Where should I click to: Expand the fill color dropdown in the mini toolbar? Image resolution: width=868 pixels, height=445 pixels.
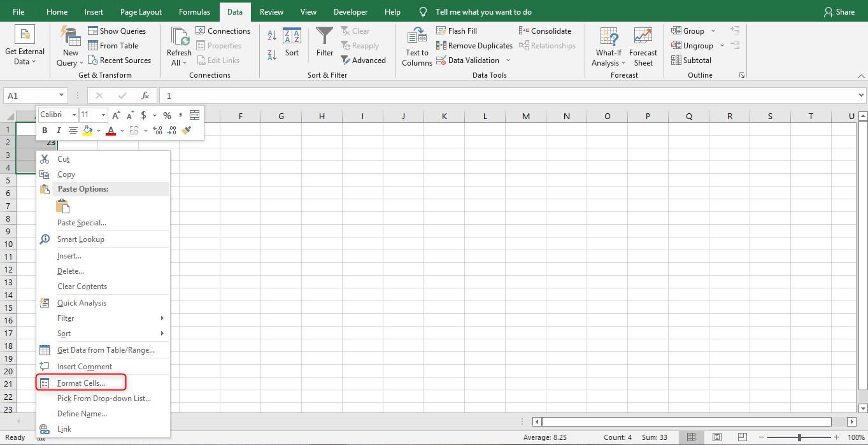[x=97, y=131]
